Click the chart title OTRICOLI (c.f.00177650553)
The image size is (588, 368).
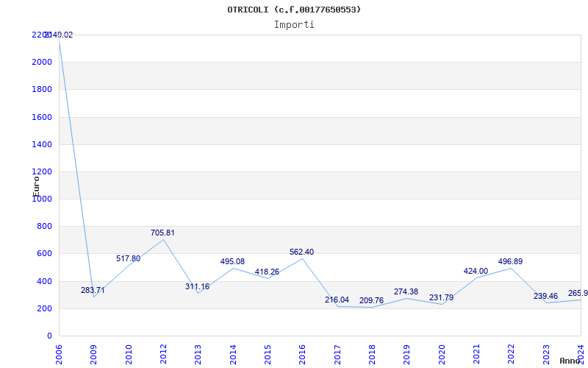[x=294, y=10]
